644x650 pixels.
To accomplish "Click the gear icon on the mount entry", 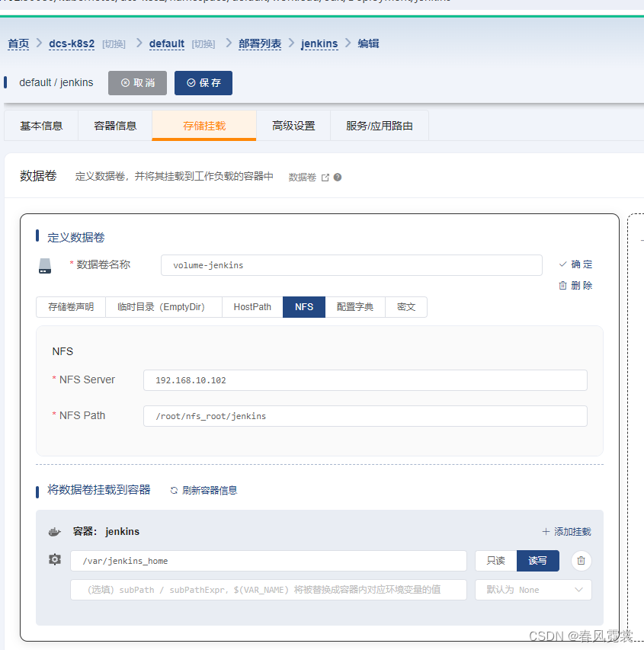I will pyautogui.click(x=54, y=559).
